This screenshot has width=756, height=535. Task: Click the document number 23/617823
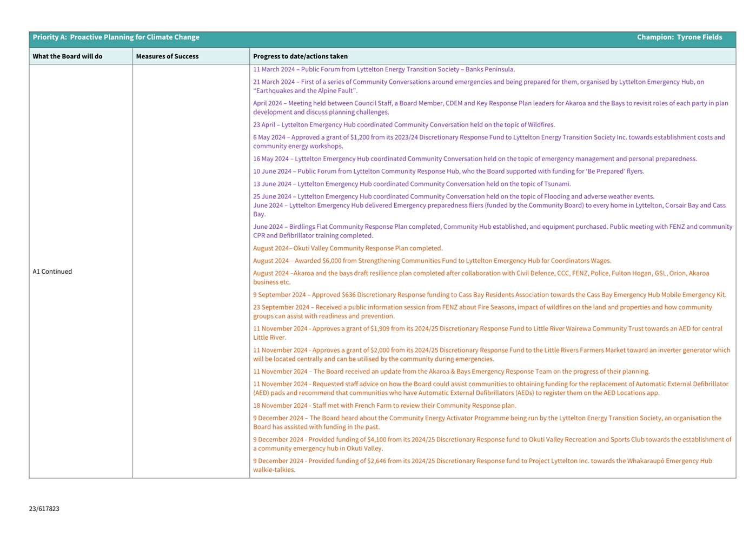pyautogui.click(x=44, y=508)
